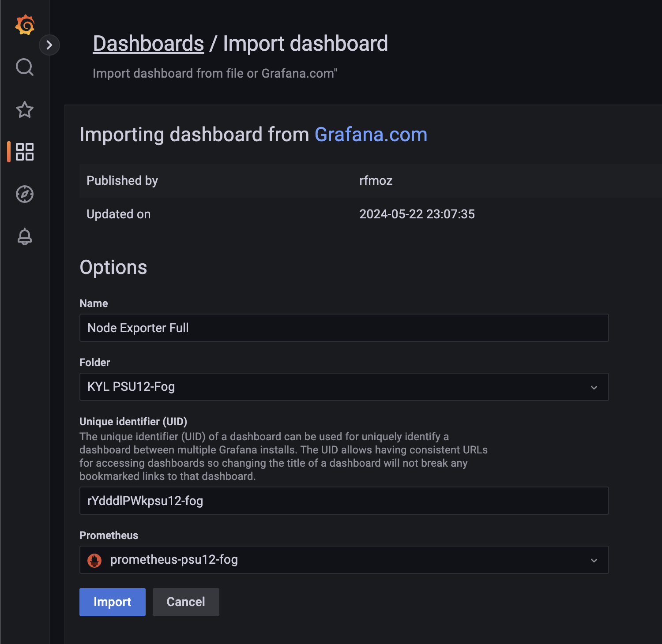Viewport: 662px width, 644px height.
Task: Click the Cancel button
Action: [x=185, y=602]
